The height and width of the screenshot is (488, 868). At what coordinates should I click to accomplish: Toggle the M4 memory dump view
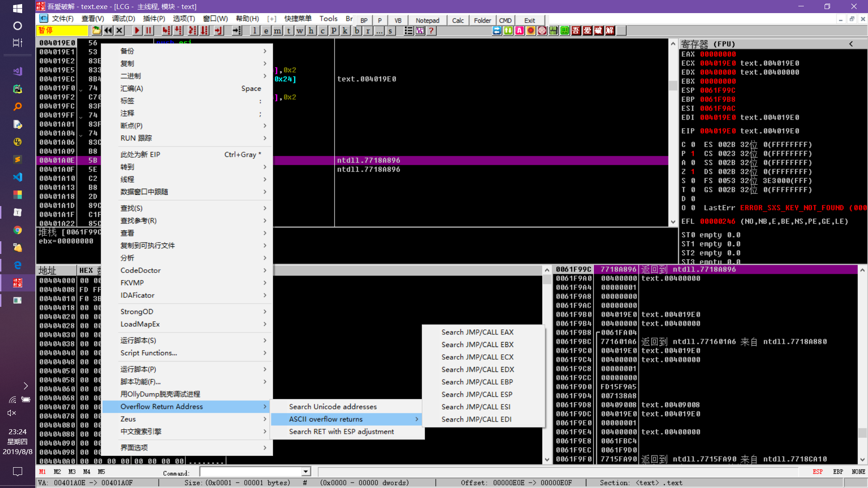pos(87,472)
